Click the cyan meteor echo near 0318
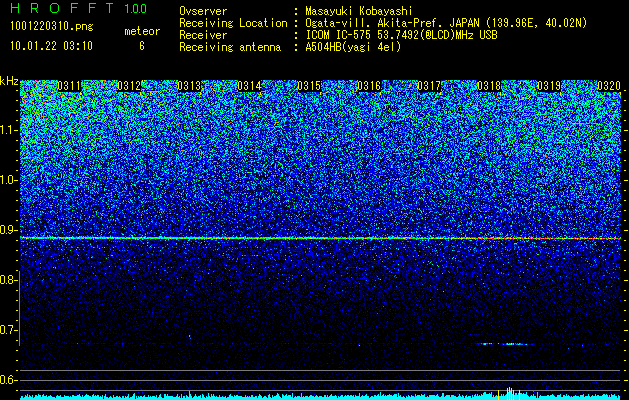Image resolution: width=629 pixels, height=400 pixels. click(504, 344)
